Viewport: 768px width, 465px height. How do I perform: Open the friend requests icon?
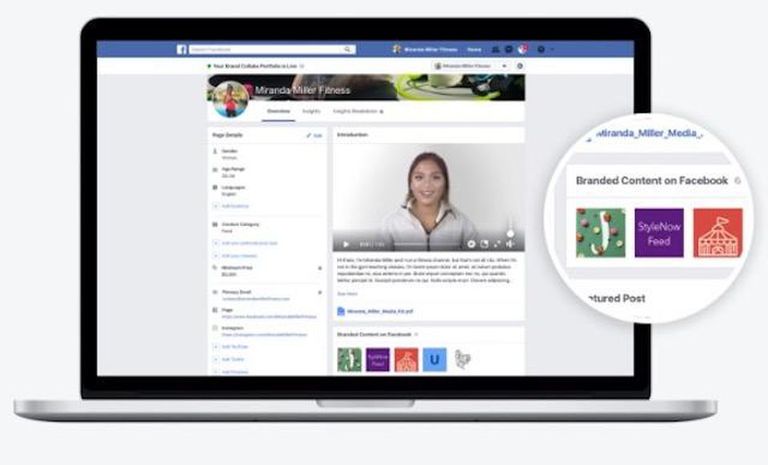click(495, 49)
